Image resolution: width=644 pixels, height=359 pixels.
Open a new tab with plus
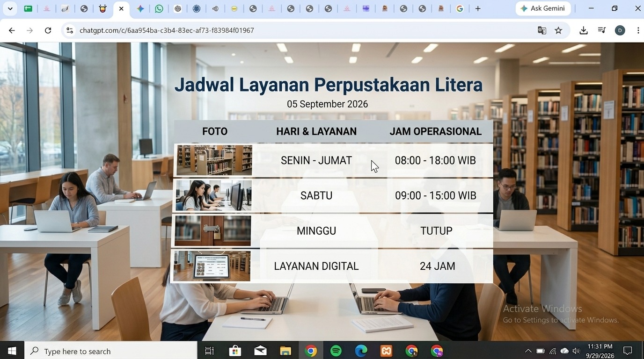point(478,8)
